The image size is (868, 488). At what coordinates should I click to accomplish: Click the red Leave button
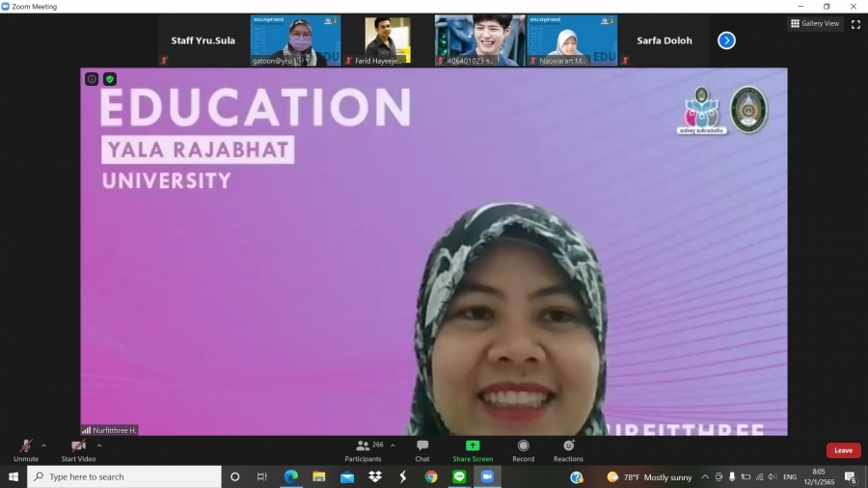coord(843,450)
